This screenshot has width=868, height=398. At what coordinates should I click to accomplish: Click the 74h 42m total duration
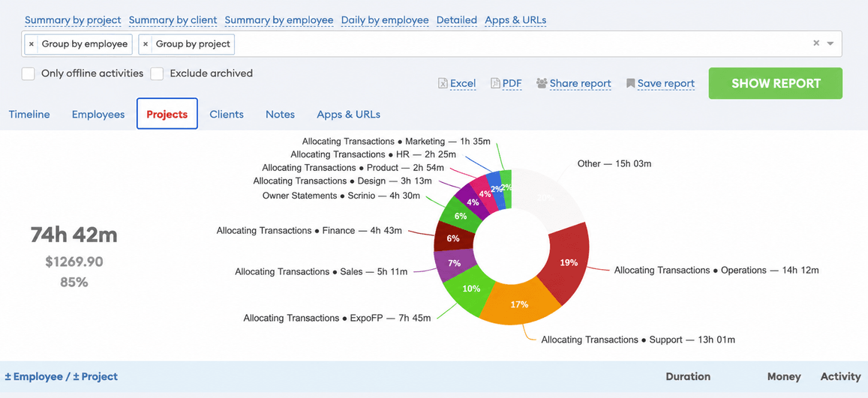(x=74, y=235)
